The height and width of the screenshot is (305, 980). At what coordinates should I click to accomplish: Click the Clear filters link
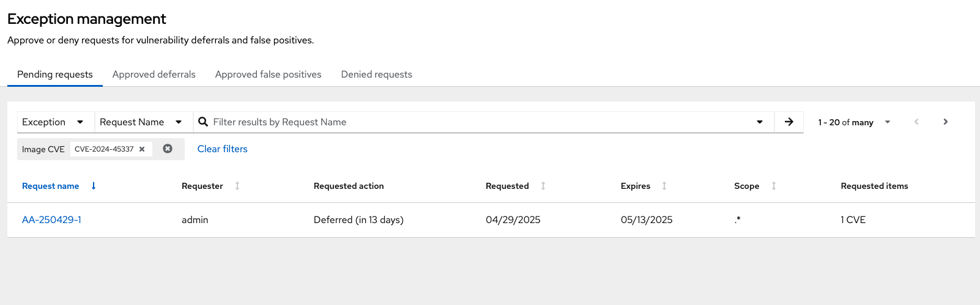point(223,149)
